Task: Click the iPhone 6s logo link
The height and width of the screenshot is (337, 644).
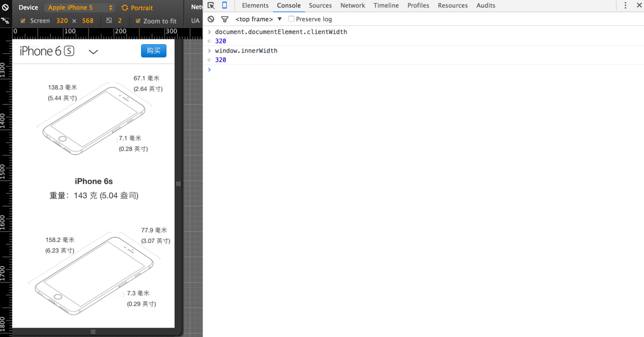Action: [47, 51]
